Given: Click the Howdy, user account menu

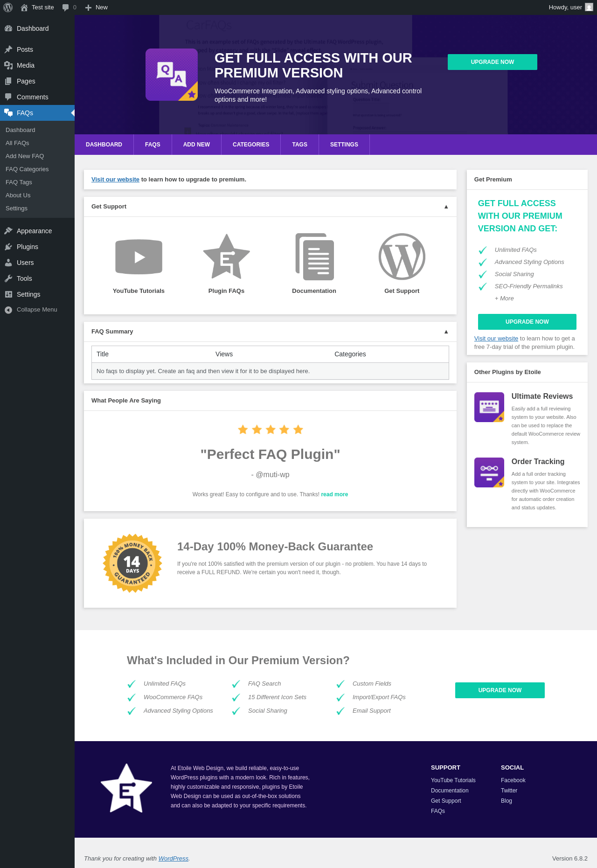Looking at the screenshot, I should click(570, 7).
